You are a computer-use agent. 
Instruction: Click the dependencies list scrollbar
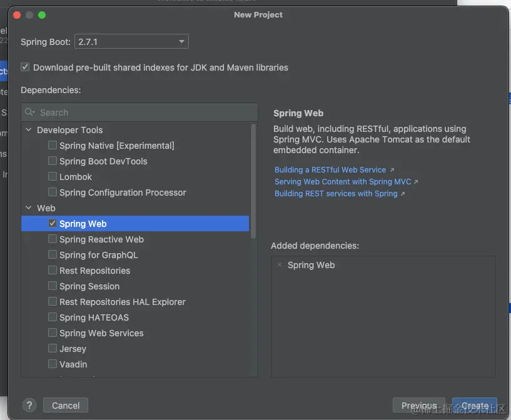tap(253, 181)
